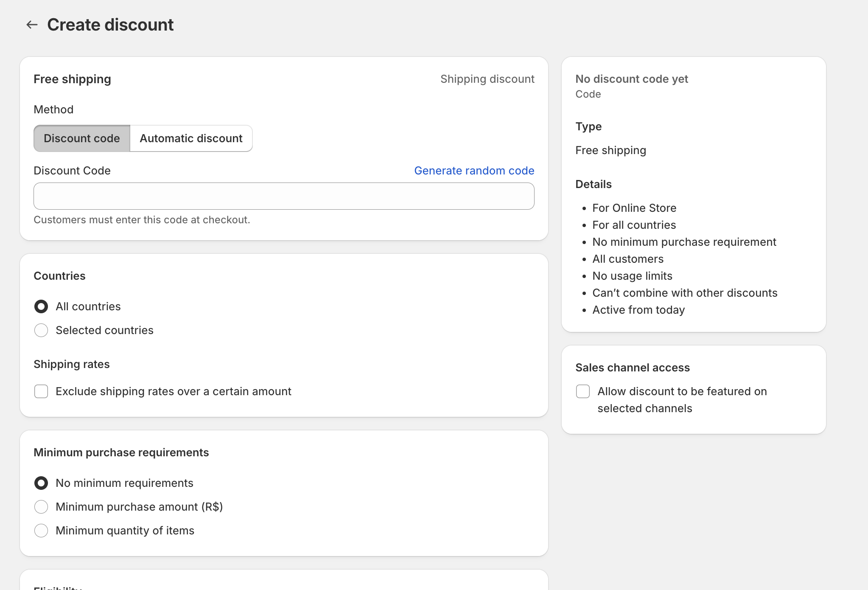The image size is (868, 590).
Task: Click the back arrow beside Create discount
Action: pyautogui.click(x=32, y=25)
